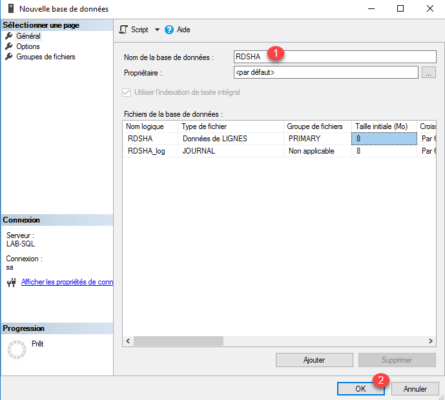This screenshot has width=445, height=400.
Task: Open Afficher les propriétés de connexion link
Action: coord(67,282)
